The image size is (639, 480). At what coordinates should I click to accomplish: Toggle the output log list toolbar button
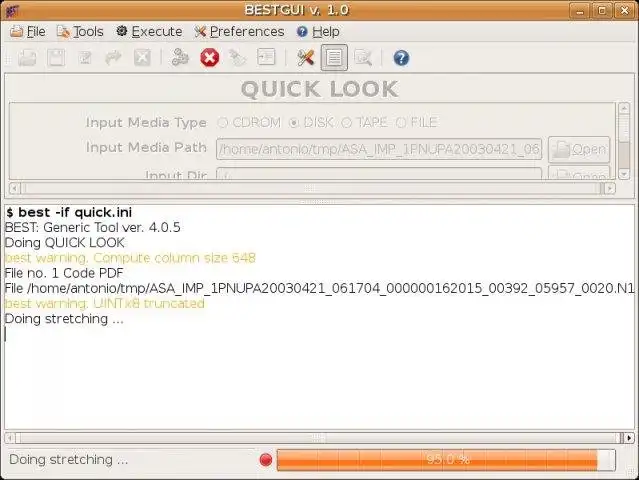point(334,57)
